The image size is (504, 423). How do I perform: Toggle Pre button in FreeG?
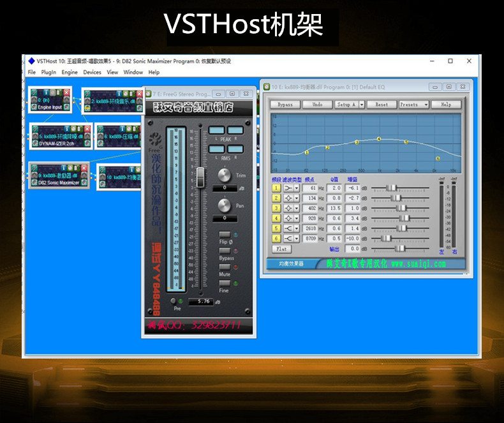174,301
